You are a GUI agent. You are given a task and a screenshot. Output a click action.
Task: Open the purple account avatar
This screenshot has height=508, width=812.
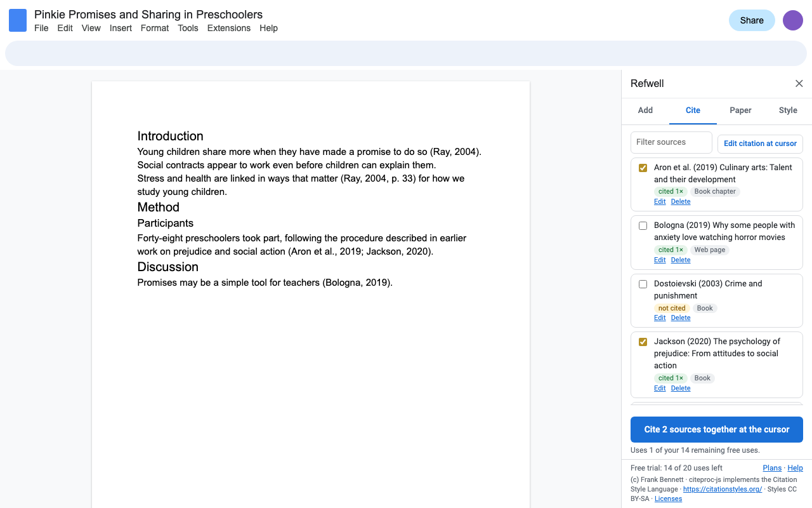click(x=793, y=20)
